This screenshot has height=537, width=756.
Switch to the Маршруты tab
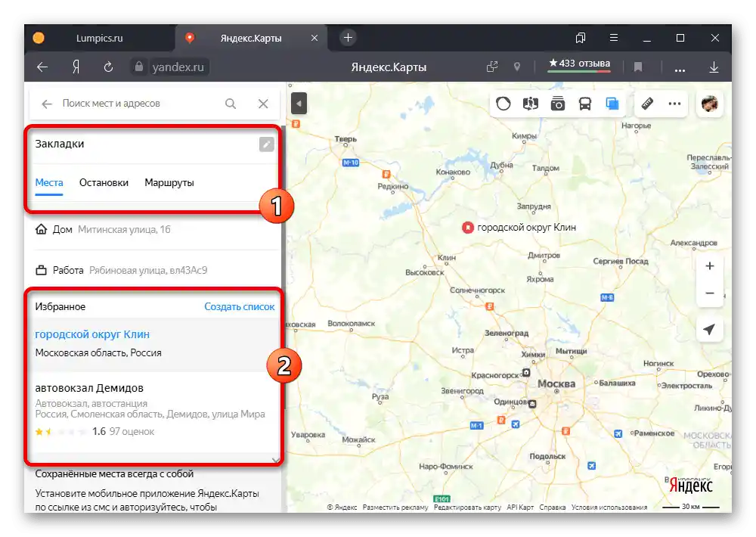coord(169,183)
